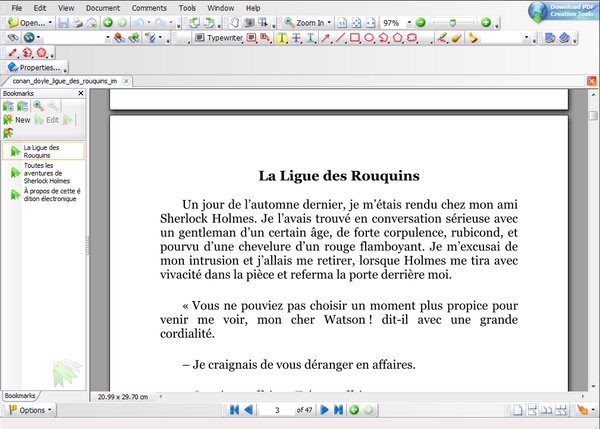Open the 97% zoom level dropdown
The image size is (600, 429).
(x=407, y=22)
